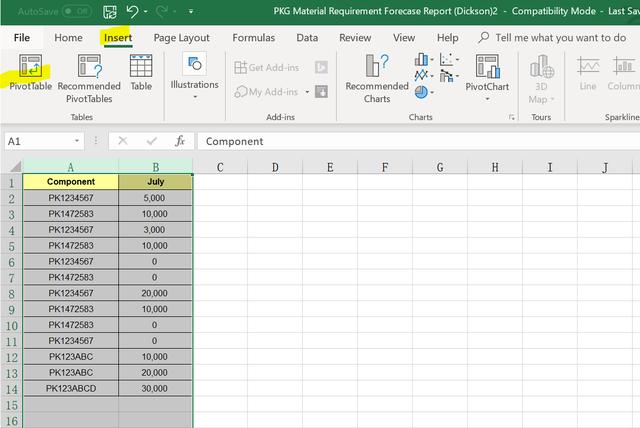Click the PivotChart icon

tap(487, 66)
